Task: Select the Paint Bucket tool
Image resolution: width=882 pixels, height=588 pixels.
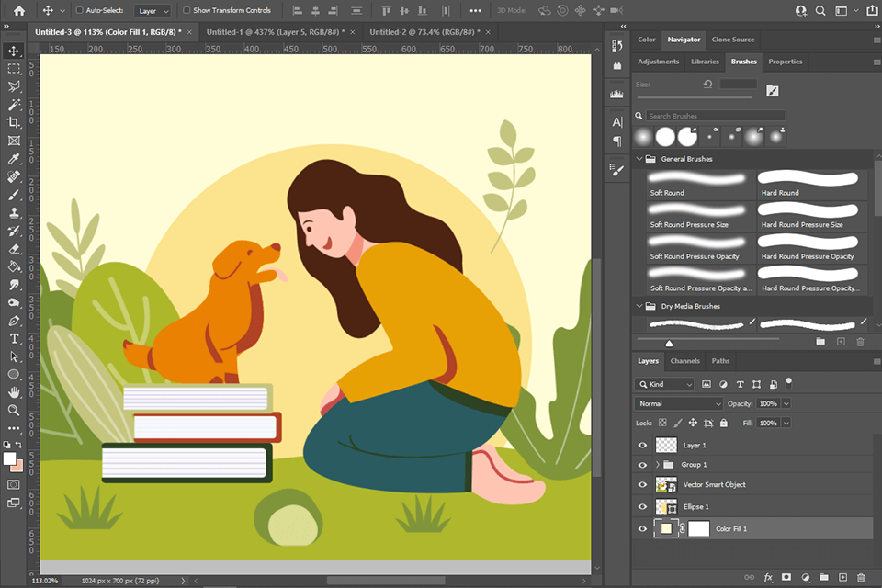Action: pos(14,266)
